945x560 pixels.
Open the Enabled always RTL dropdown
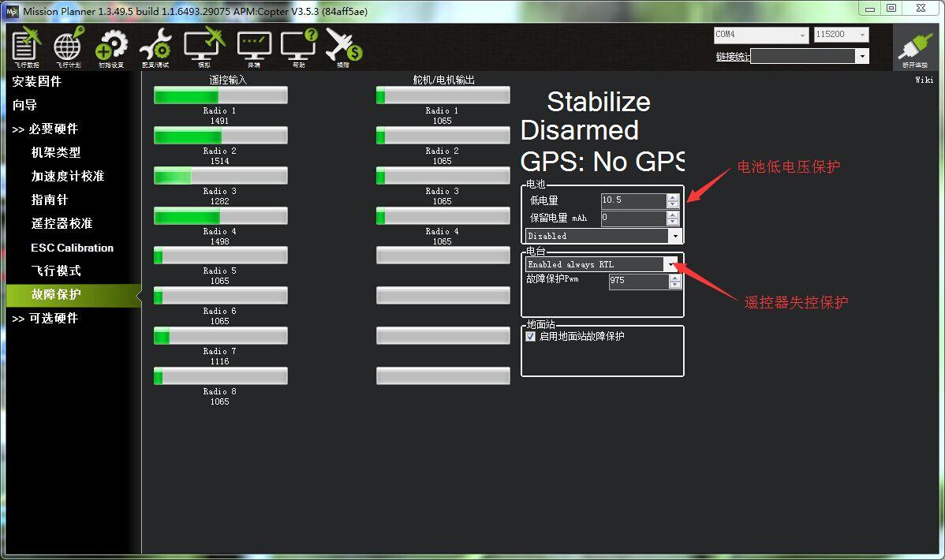pyautogui.click(x=670, y=265)
